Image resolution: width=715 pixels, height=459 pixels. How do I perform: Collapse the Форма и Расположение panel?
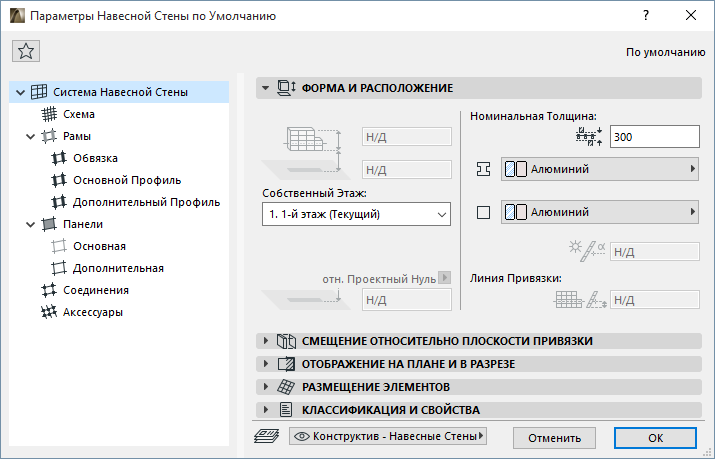point(265,88)
